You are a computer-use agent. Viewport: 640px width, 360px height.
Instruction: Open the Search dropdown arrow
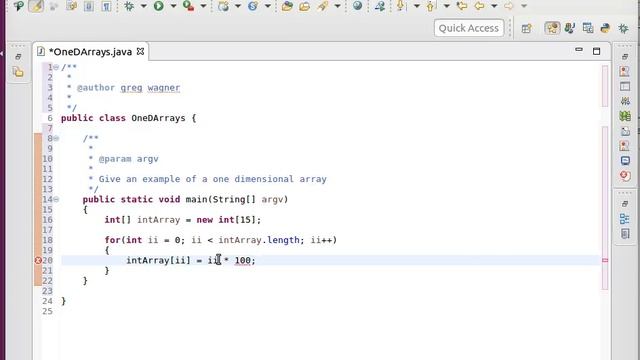(x=337, y=6)
